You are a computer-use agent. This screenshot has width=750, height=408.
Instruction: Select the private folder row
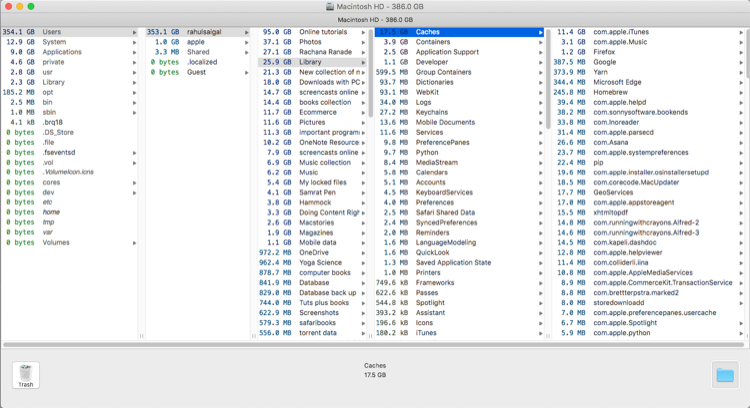click(69, 62)
